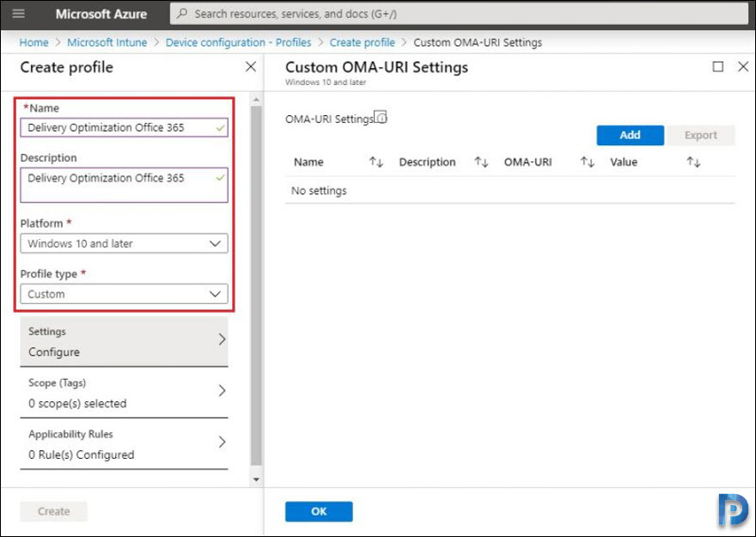Click the Name column header text

point(308,162)
